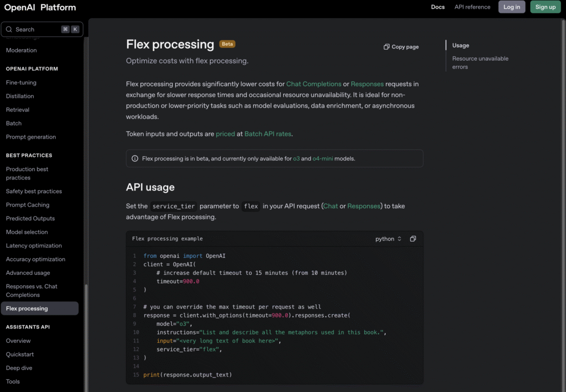Follow the Batch API rates link
Screen dimensions: 566x392
point(268,134)
